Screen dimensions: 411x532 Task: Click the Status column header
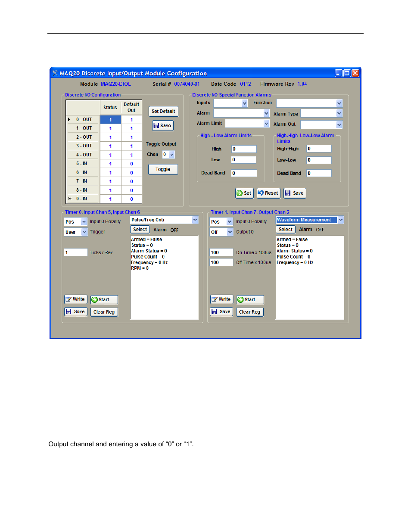pos(110,108)
